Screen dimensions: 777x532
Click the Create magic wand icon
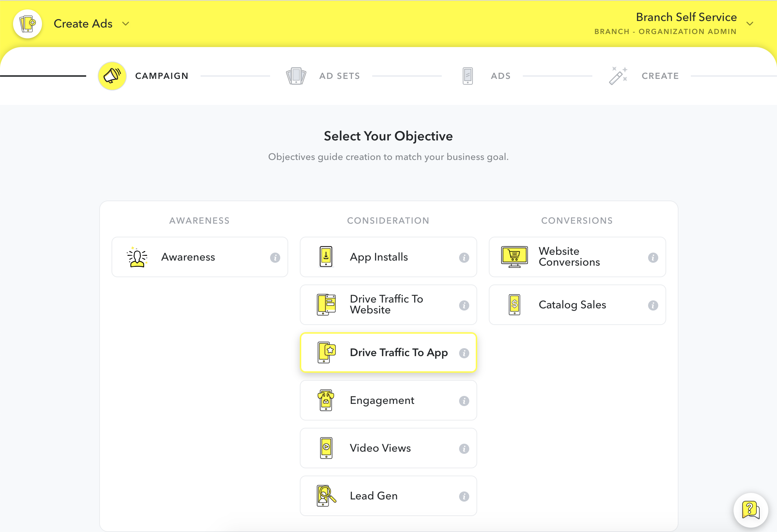tap(618, 76)
